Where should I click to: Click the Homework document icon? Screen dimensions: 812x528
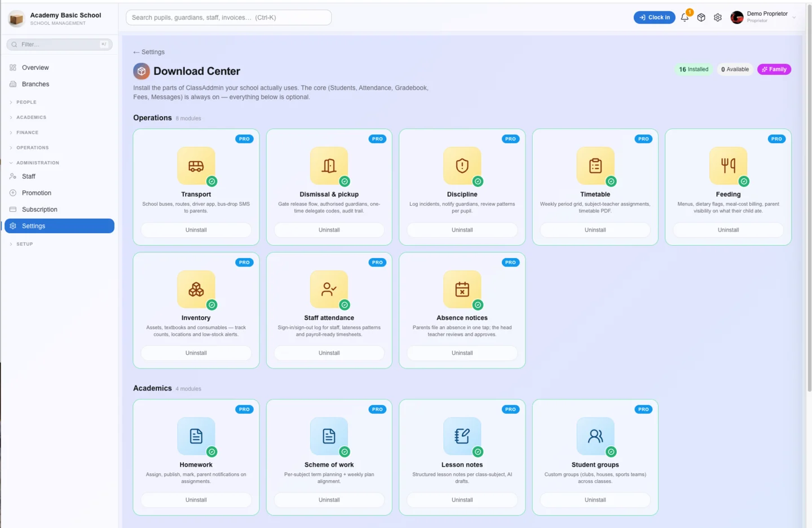[196, 436]
